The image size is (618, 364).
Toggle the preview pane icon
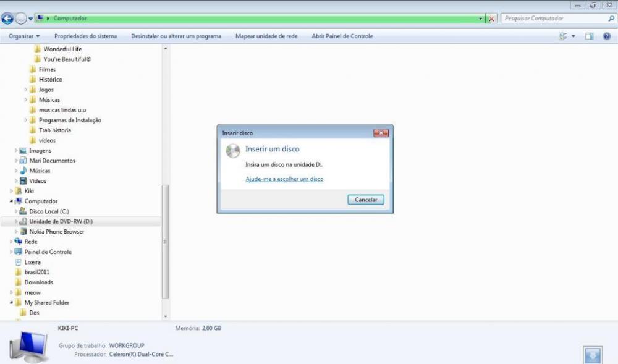click(589, 36)
